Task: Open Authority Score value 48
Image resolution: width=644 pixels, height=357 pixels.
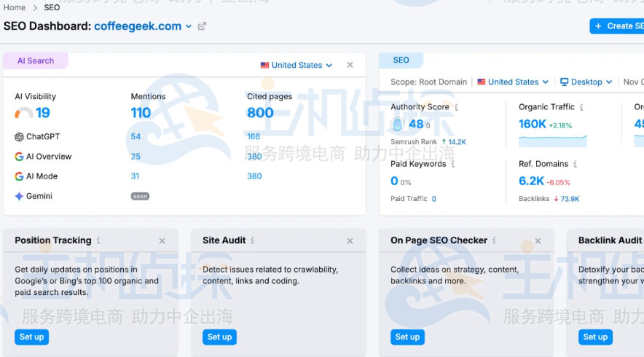Action: pyautogui.click(x=416, y=124)
